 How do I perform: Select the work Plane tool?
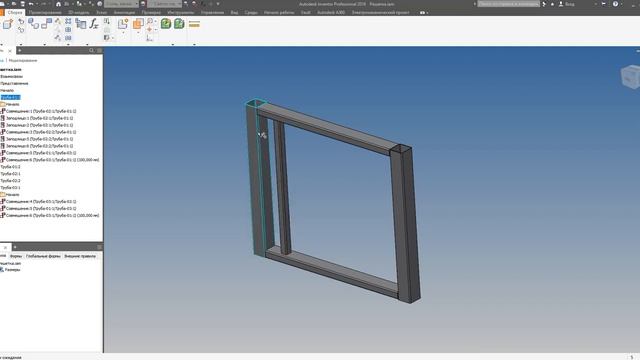[123, 24]
